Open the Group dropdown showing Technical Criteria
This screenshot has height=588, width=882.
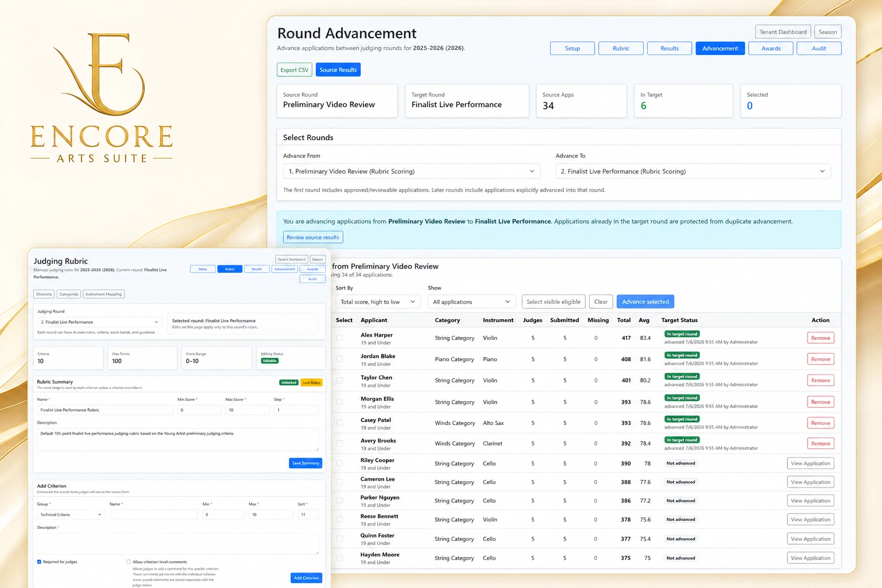(71, 514)
